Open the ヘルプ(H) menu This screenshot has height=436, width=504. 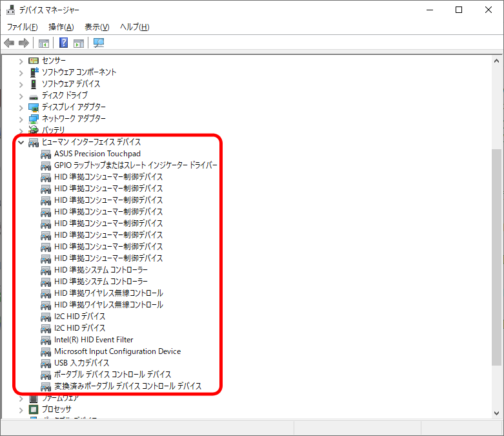pos(135,27)
